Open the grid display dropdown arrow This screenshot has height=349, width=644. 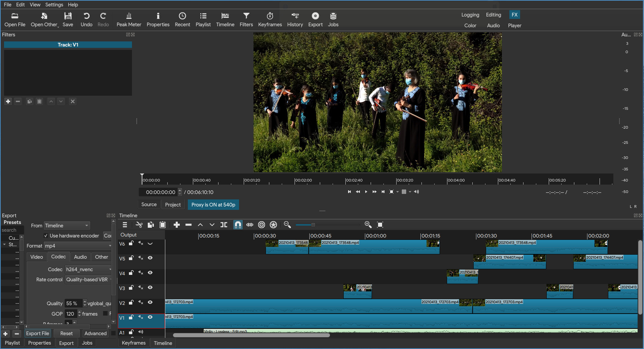click(410, 192)
